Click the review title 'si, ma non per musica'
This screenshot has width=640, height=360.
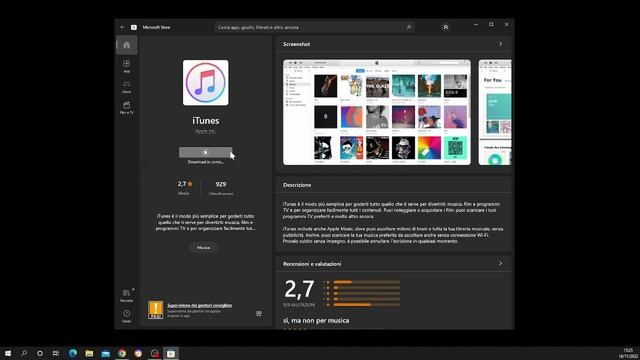pyautogui.click(x=316, y=320)
